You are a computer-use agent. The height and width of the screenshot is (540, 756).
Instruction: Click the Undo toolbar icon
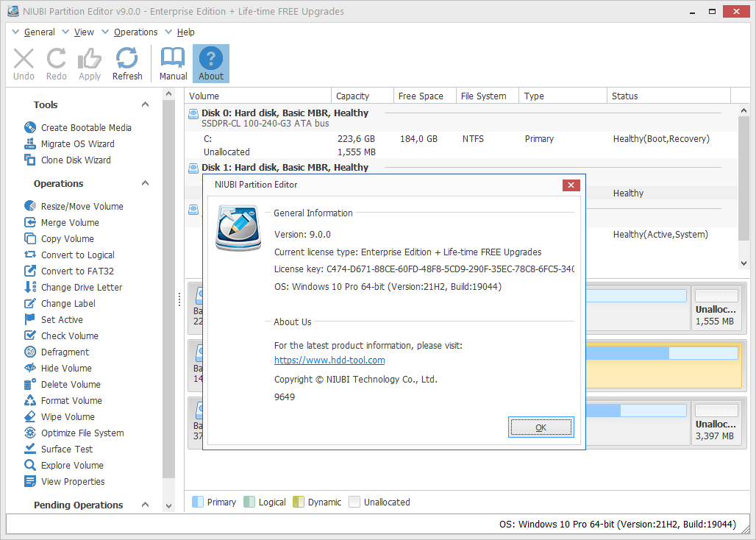(x=24, y=59)
